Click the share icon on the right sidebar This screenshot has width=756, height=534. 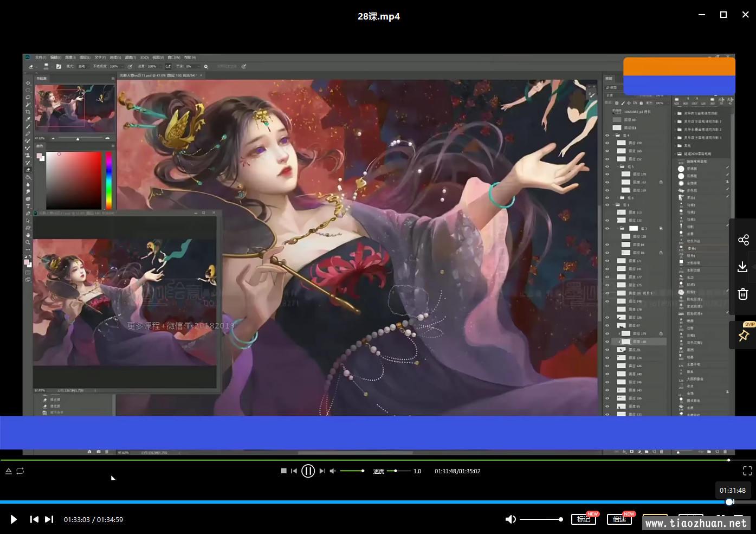[x=743, y=240]
